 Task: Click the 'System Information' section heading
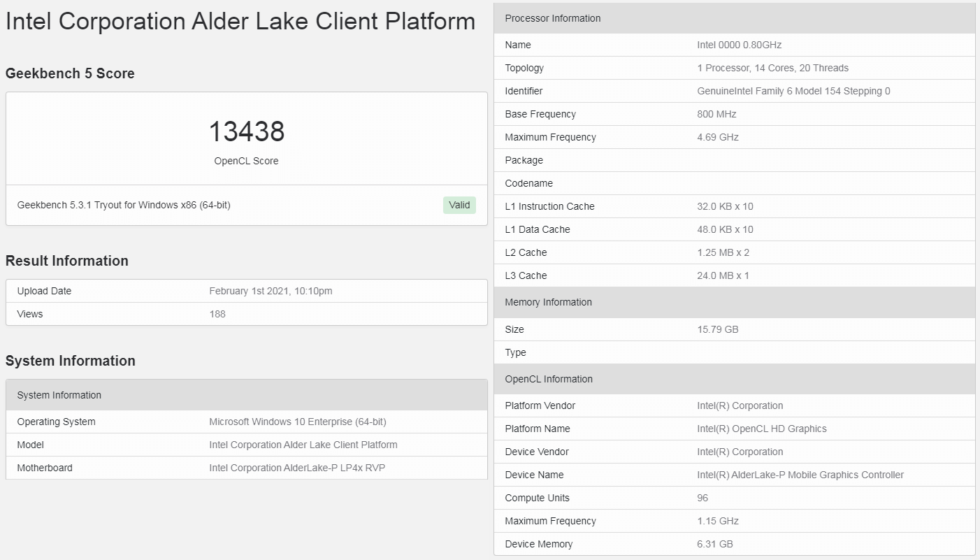71,361
